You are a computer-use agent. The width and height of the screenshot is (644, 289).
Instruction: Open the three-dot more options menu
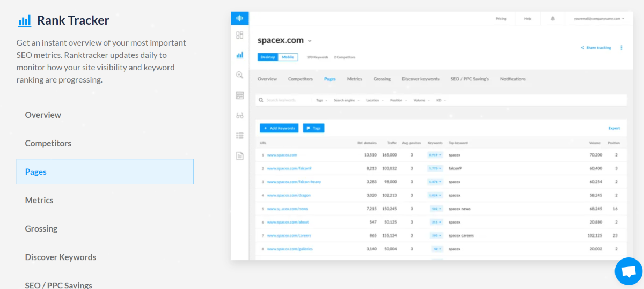pos(621,47)
